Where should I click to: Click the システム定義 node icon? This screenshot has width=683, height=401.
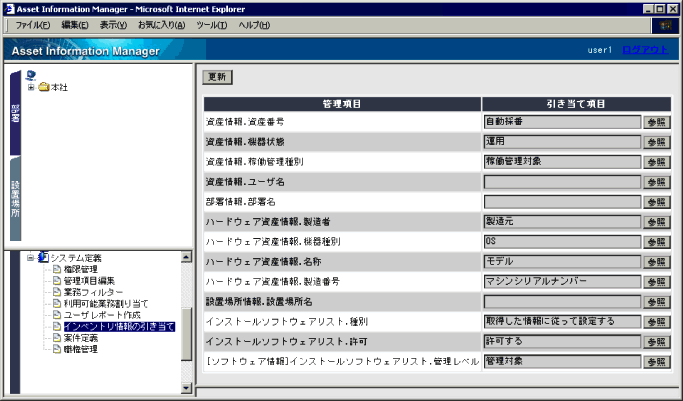coord(43,257)
